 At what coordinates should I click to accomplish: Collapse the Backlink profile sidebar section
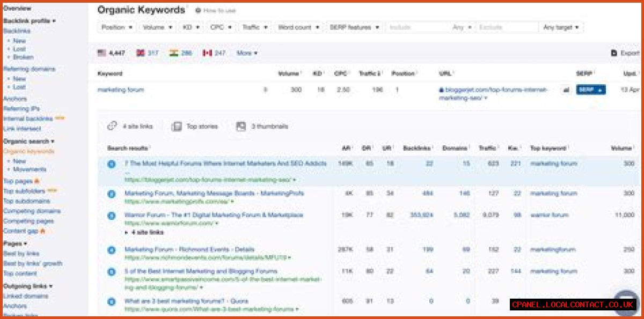pyautogui.click(x=30, y=21)
